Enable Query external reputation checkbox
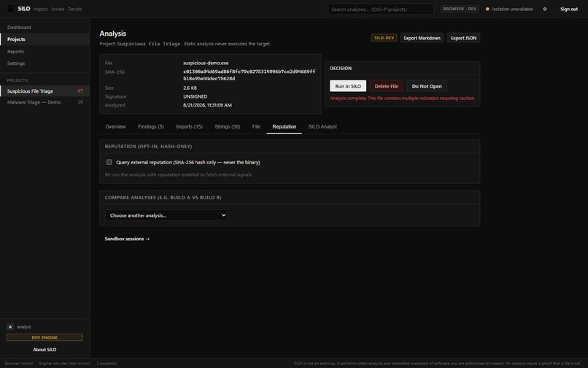This screenshot has height=368, width=588. (109, 162)
